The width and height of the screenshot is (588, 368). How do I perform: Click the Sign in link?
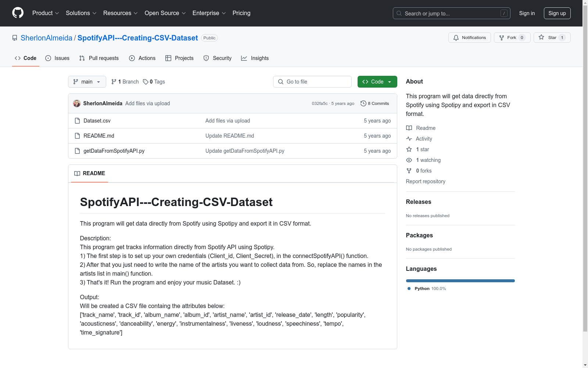click(x=527, y=13)
